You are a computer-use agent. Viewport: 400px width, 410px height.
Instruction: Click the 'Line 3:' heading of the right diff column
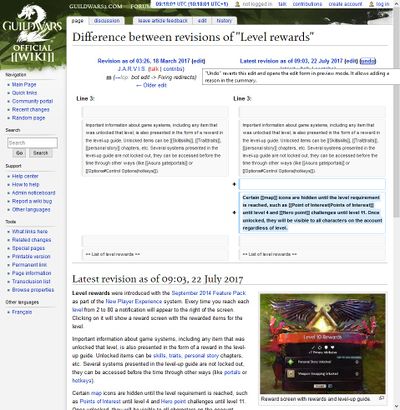(242, 99)
